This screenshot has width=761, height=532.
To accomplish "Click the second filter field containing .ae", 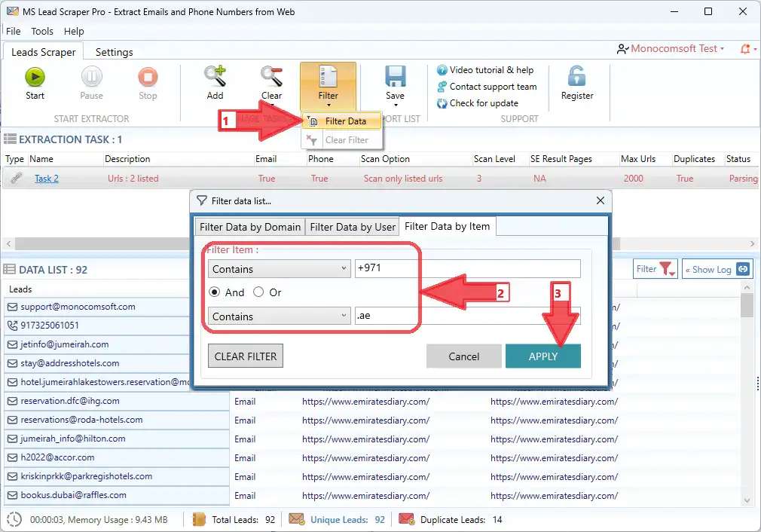I will click(x=467, y=316).
